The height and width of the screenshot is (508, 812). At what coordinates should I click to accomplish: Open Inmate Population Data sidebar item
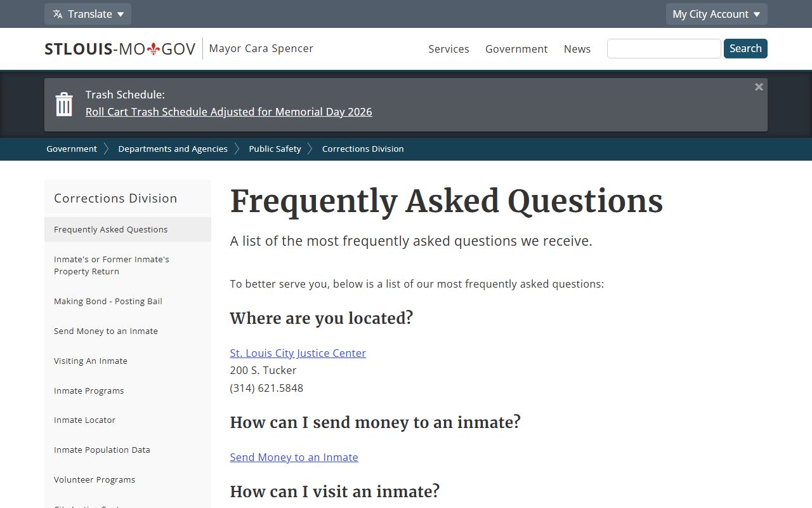(128, 450)
